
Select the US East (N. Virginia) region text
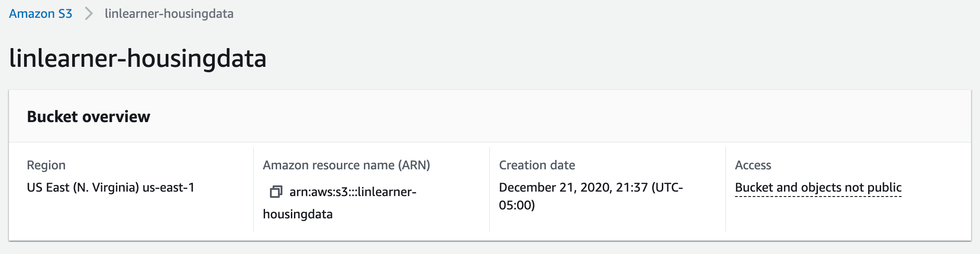click(x=83, y=188)
